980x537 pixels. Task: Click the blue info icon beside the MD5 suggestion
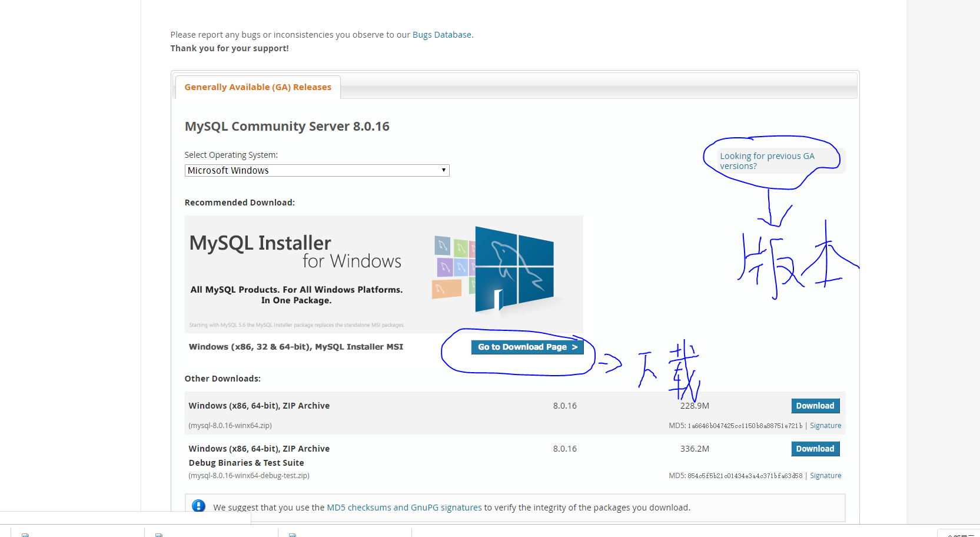click(x=198, y=506)
